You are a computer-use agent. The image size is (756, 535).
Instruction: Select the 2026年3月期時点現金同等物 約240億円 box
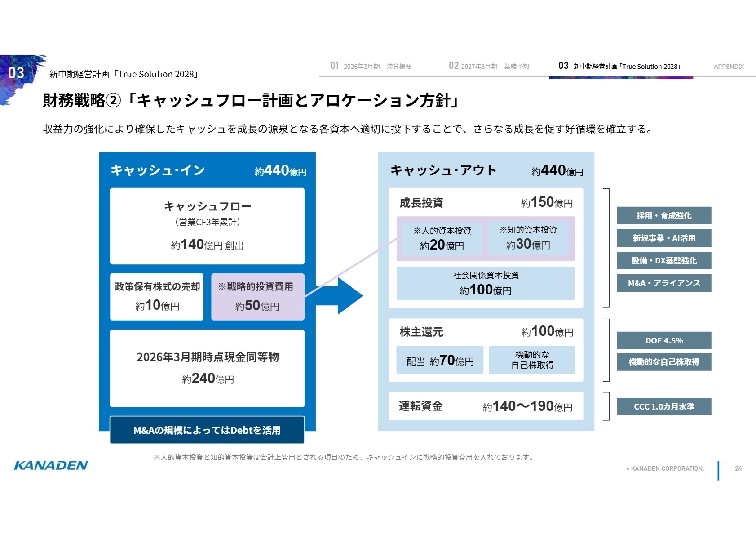coord(207,368)
